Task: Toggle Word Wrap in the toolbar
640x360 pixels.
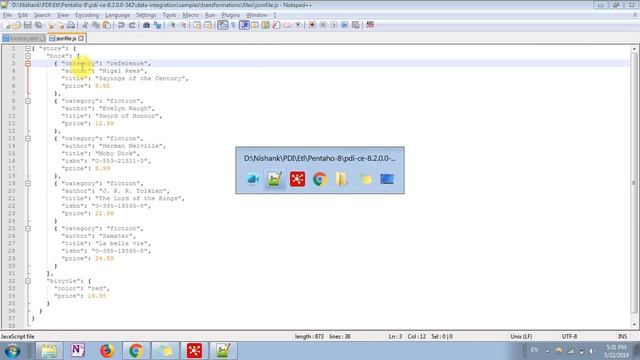Action: [x=222, y=25]
